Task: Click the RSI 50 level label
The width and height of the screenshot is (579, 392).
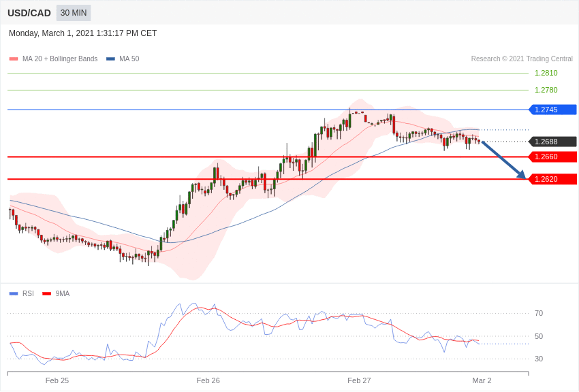Action: click(x=539, y=336)
